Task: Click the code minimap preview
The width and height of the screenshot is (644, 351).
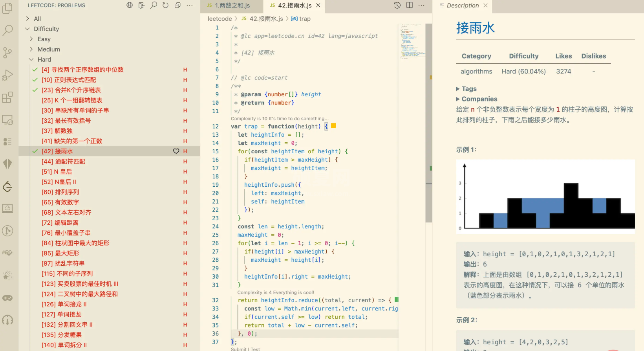Action: (x=412, y=40)
